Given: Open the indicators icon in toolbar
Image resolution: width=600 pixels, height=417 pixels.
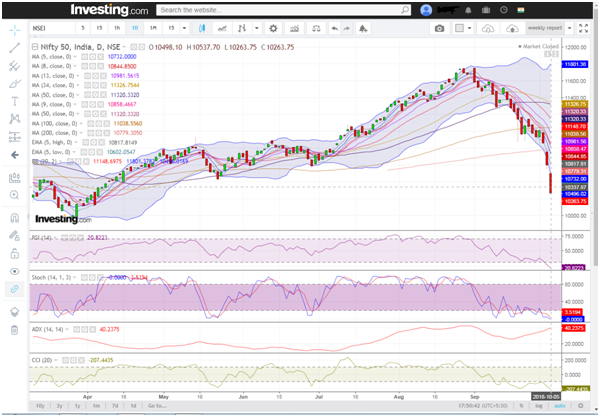Looking at the screenshot, I should point(294,28).
